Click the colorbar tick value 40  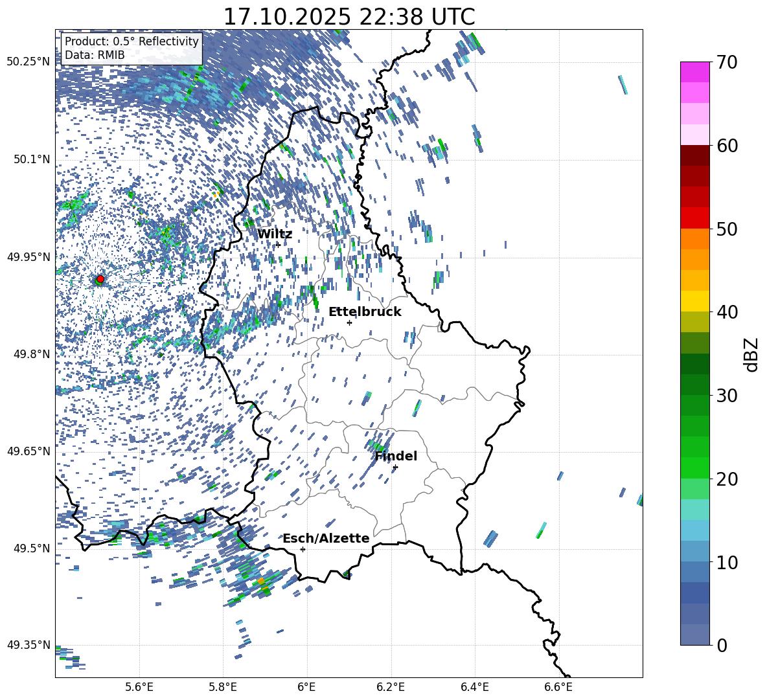[727, 312]
